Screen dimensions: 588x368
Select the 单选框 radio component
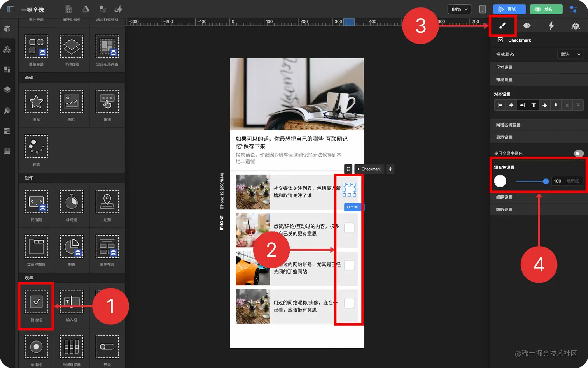36,350
